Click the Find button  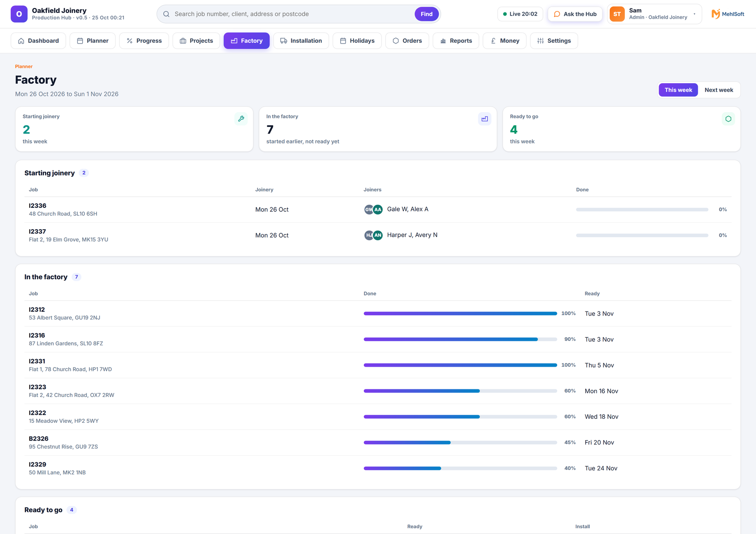(x=426, y=14)
